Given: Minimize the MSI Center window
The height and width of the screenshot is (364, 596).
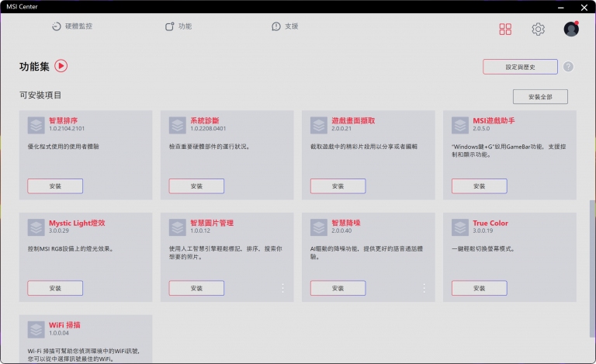Looking at the screenshot, I should (x=560, y=7).
